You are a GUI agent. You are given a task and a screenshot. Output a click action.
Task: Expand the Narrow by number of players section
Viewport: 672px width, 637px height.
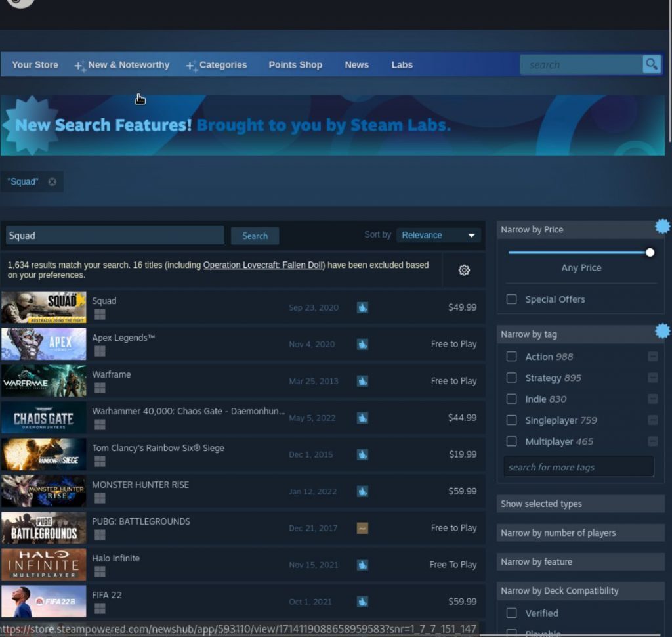click(x=579, y=533)
